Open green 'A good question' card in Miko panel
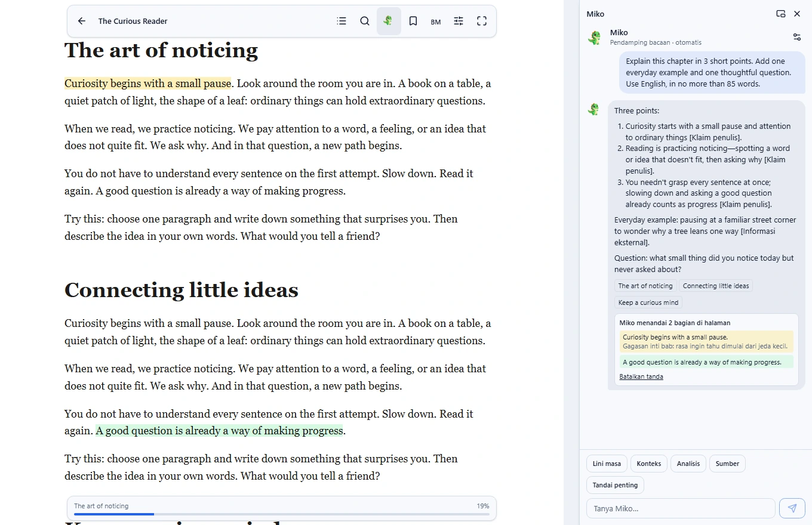The width and height of the screenshot is (812, 525). click(x=706, y=362)
